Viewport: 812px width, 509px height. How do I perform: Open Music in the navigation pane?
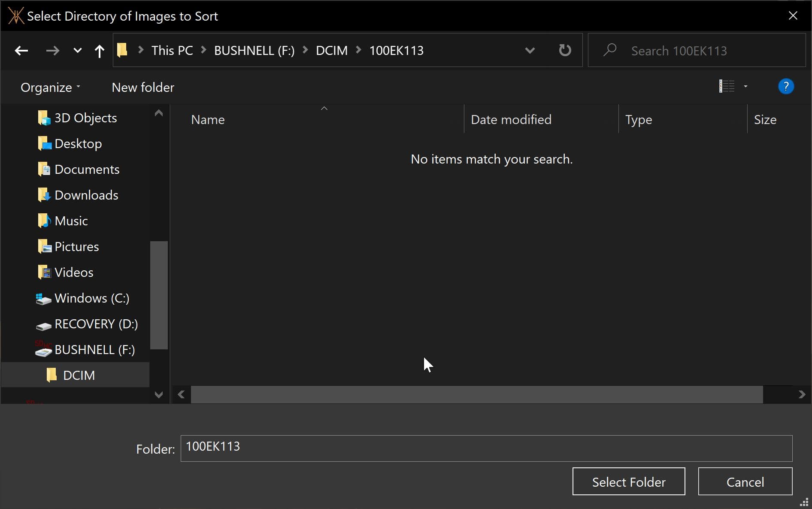[71, 221]
